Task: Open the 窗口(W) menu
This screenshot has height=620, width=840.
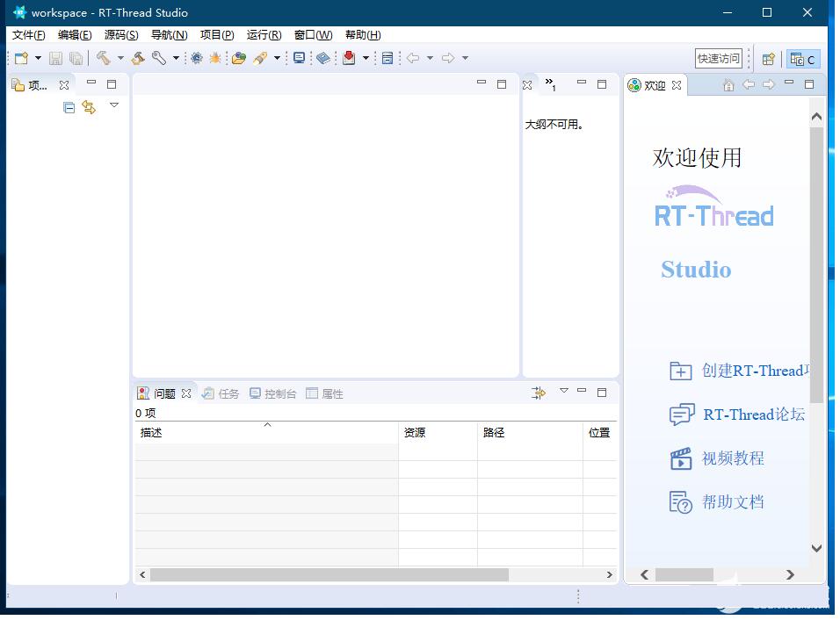Action: [314, 35]
